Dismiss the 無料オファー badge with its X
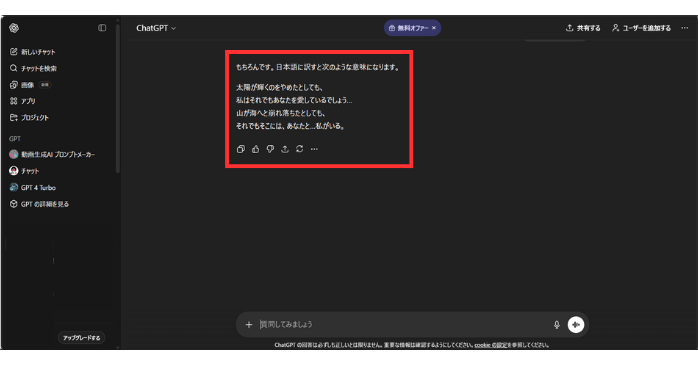This screenshot has width=698, height=365. 434,28
